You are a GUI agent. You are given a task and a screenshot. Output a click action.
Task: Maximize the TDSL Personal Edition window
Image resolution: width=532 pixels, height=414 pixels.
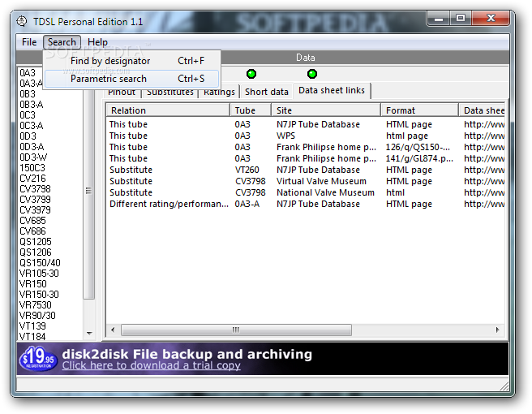pyautogui.click(x=461, y=18)
